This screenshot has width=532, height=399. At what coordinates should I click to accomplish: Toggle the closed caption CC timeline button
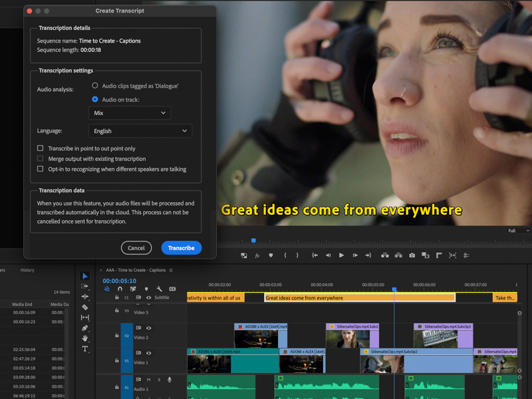[172, 289]
